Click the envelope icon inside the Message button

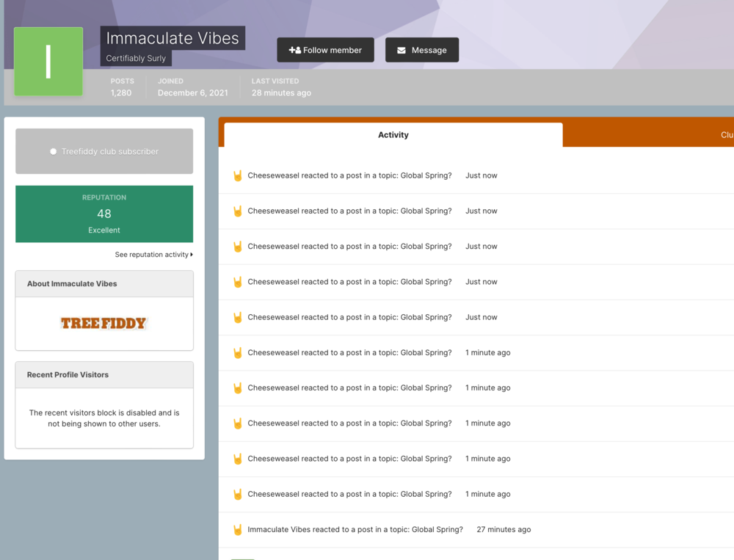point(401,50)
